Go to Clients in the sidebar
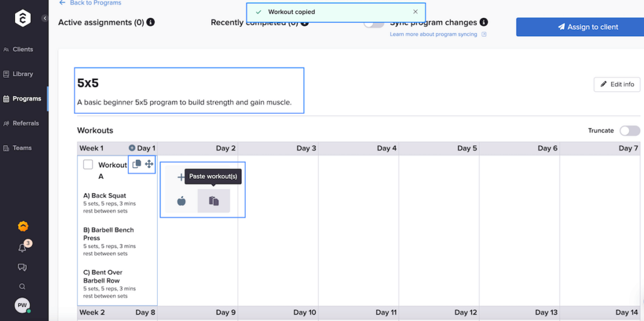The width and height of the screenshot is (644, 321). click(x=23, y=49)
